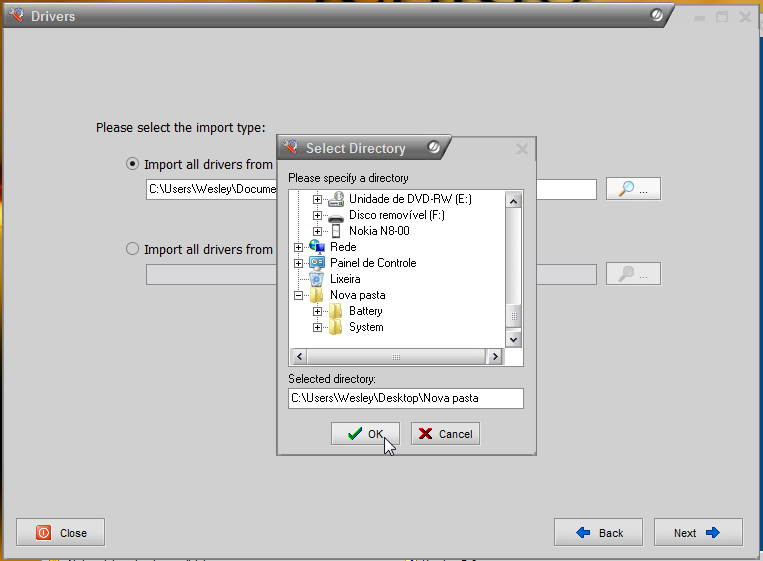The image size is (763, 561).
Task: Click the Next button
Action: pyautogui.click(x=697, y=533)
